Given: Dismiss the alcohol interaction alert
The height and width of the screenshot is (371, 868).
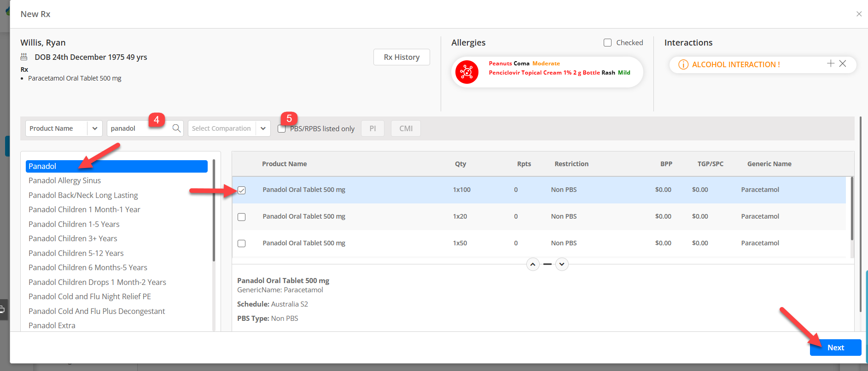Looking at the screenshot, I should pyautogui.click(x=842, y=64).
